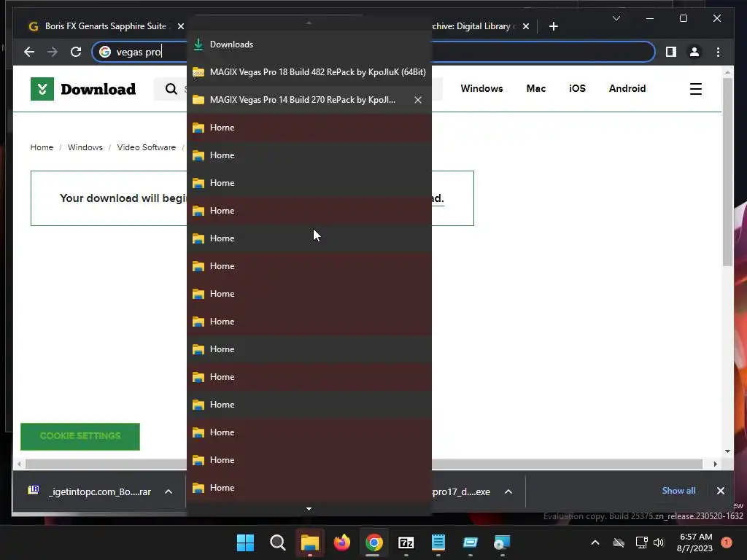Open MAGIX Vegas Pro 18 Build 482 entry
747x560 pixels.
click(x=309, y=72)
